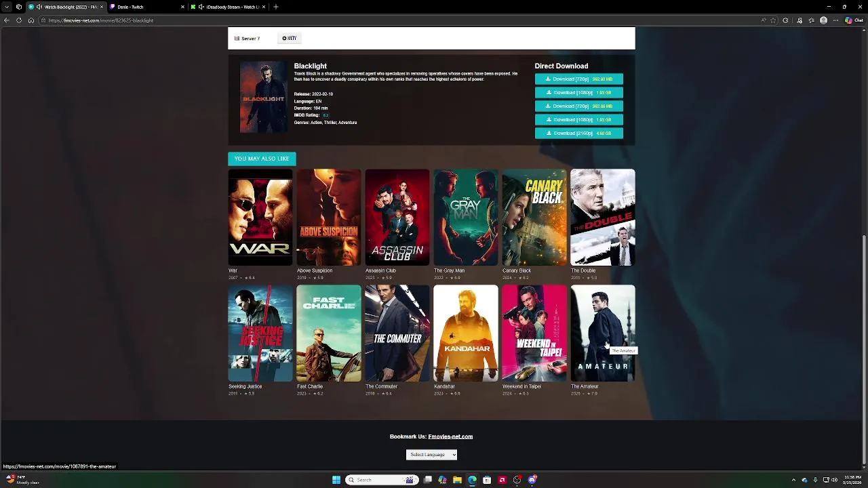Show hidden system tray icons chevron
Image resolution: width=868 pixels, height=488 pixels.
pyautogui.click(x=794, y=480)
